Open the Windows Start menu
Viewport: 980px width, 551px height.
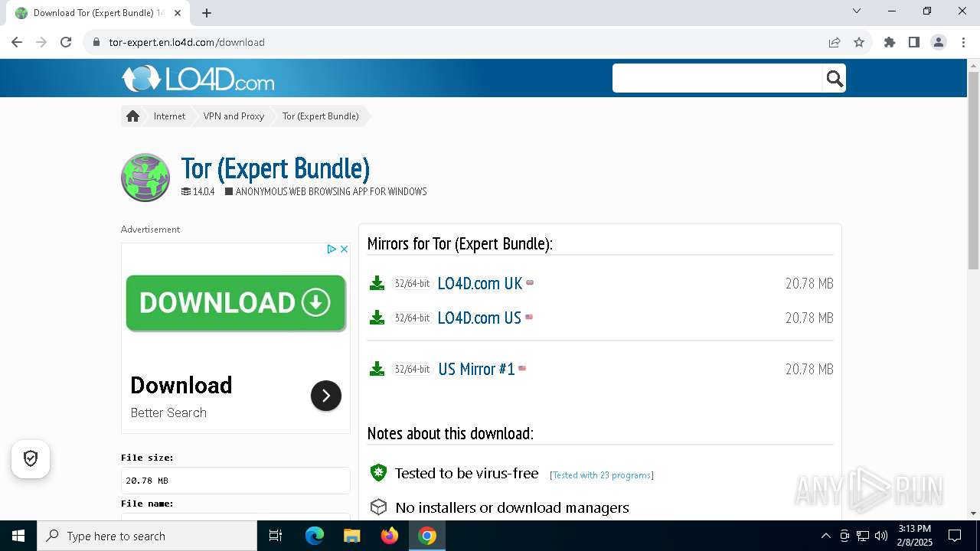[x=18, y=536]
